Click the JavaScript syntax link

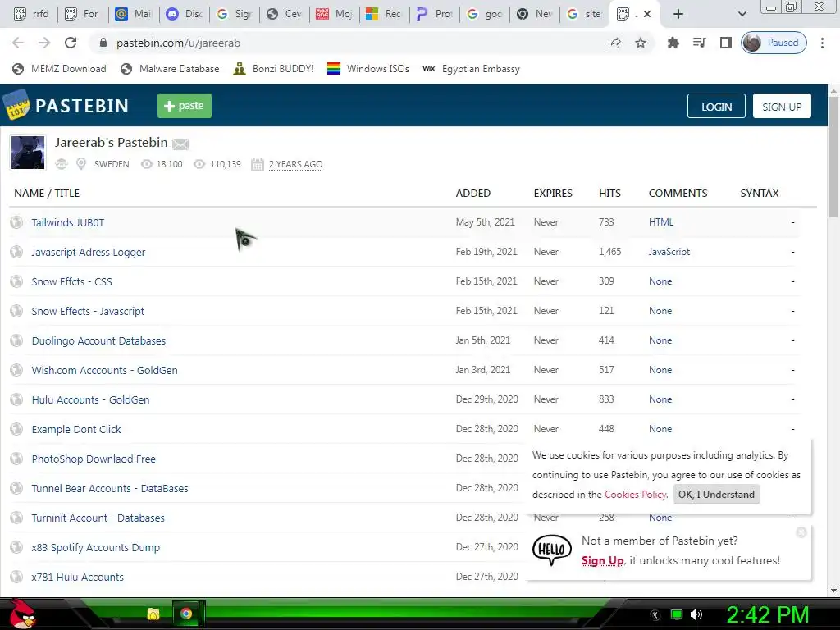669,251
